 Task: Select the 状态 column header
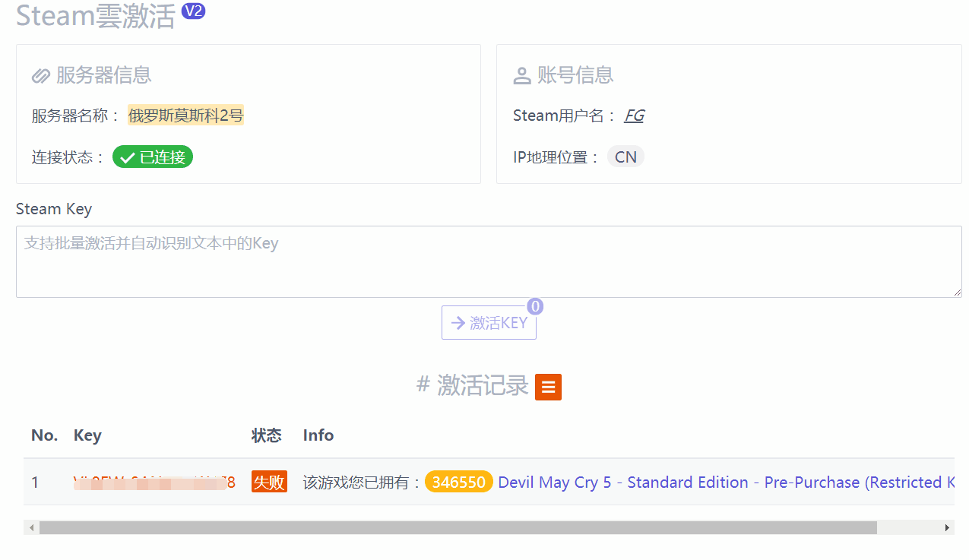(267, 435)
